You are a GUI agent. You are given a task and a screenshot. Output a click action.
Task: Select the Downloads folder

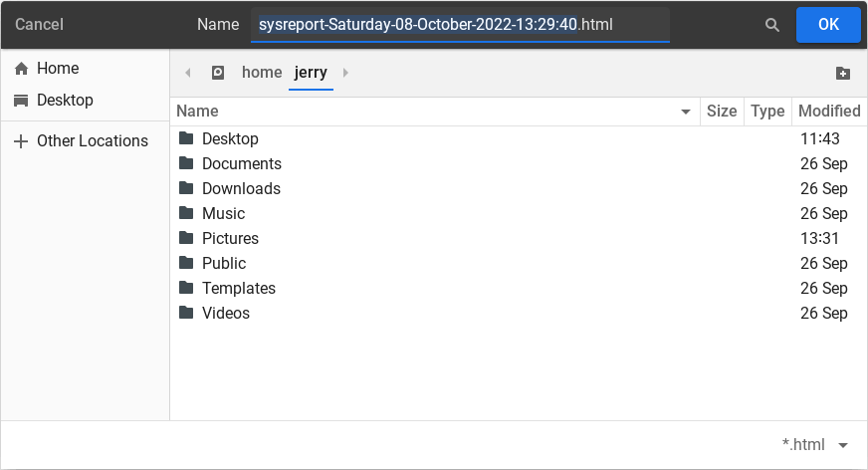[241, 189]
